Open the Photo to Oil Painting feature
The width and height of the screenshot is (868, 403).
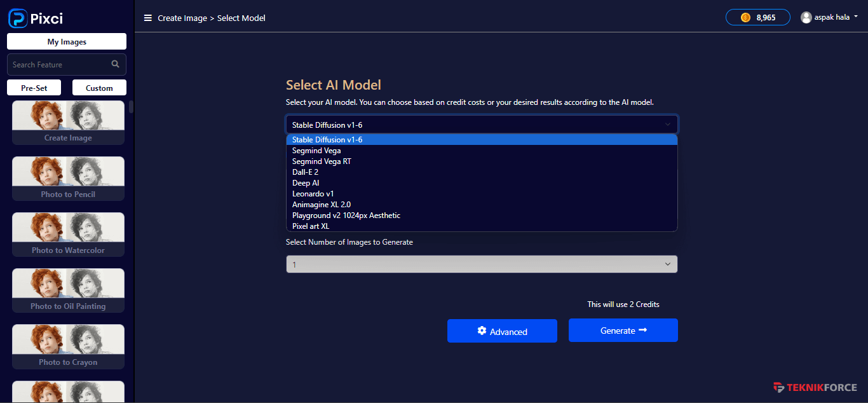(x=68, y=290)
